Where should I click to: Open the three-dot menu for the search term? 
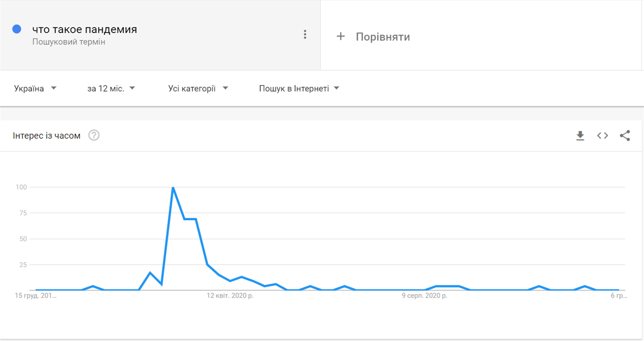tap(305, 35)
